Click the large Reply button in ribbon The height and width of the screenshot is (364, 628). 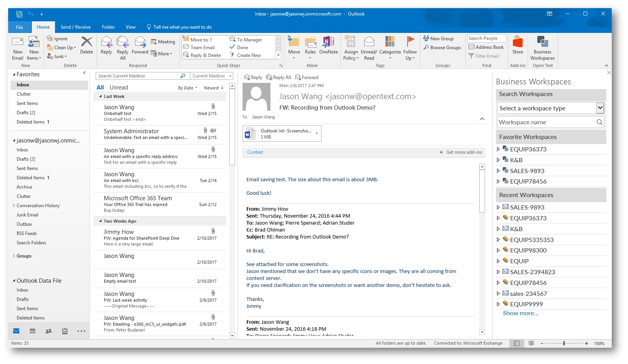click(x=106, y=45)
